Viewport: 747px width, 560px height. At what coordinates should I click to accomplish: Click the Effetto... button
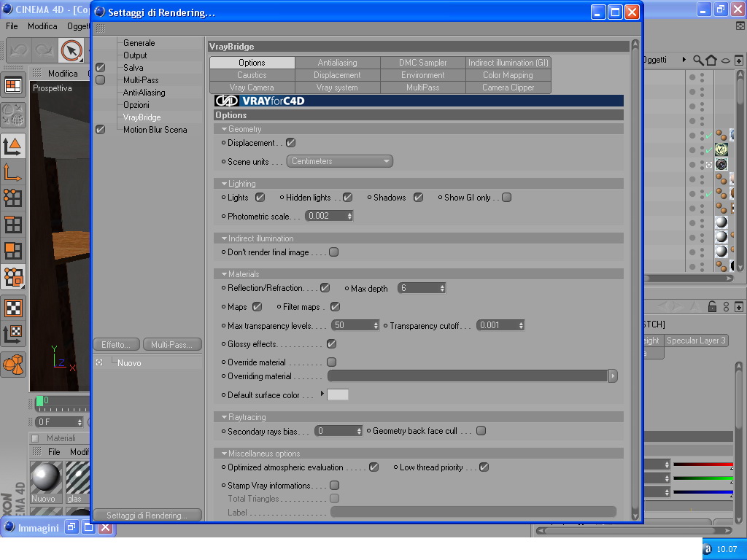(117, 345)
